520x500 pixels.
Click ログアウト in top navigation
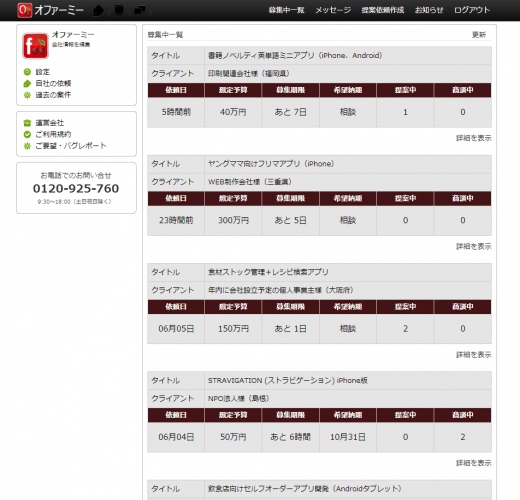(472, 10)
